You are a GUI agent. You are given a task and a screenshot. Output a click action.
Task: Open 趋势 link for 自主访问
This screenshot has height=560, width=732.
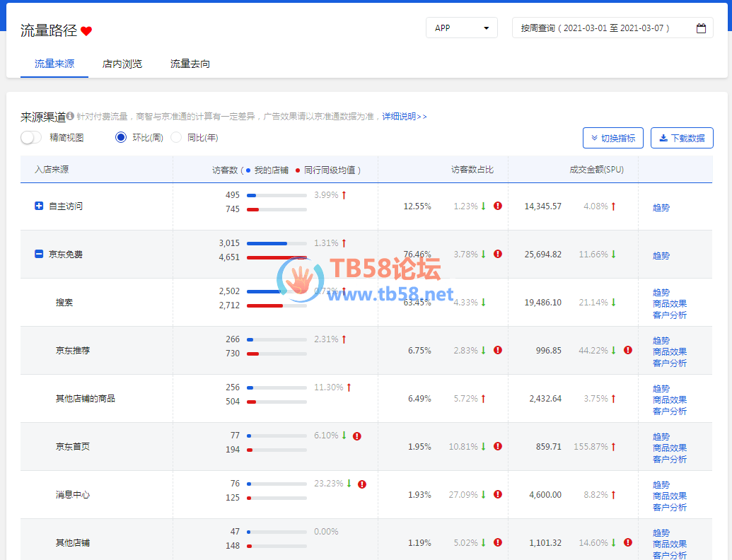(661, 208)
